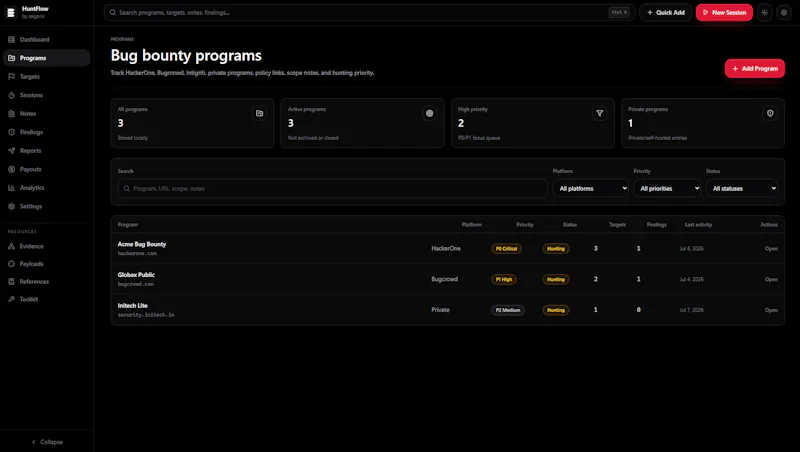Click magnifier icon in program search
Viewport: 800px width, 452px height.
click(x=127, y=188)
